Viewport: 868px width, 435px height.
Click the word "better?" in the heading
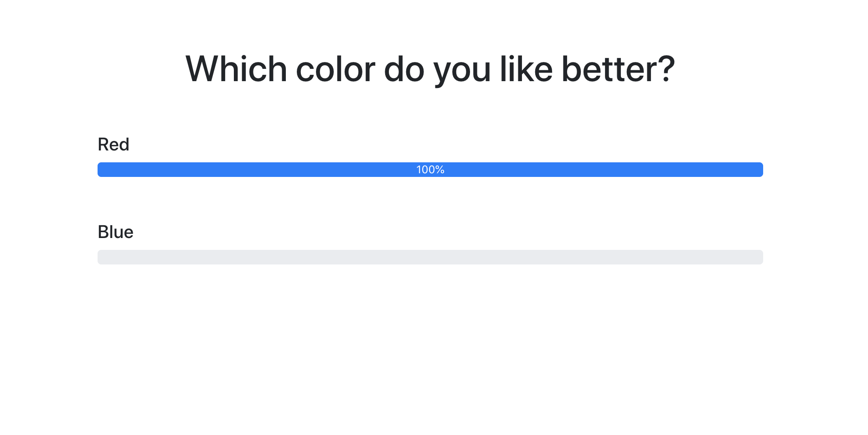618,69
